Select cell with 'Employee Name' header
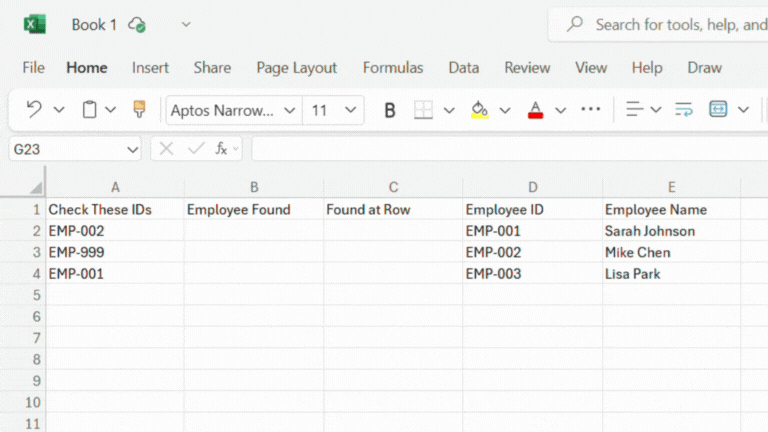 tap(672, 210)
